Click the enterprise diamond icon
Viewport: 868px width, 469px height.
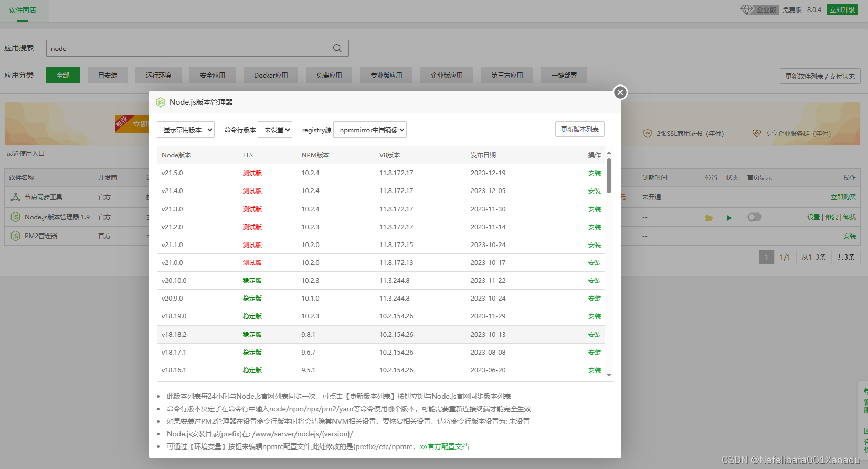tap(747, 10)
